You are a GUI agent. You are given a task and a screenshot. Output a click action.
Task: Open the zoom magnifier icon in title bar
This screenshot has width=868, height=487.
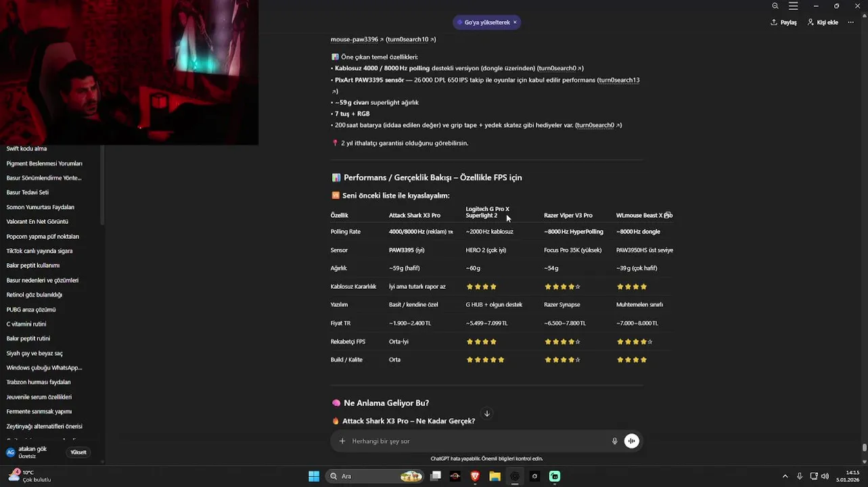(775, 6)
